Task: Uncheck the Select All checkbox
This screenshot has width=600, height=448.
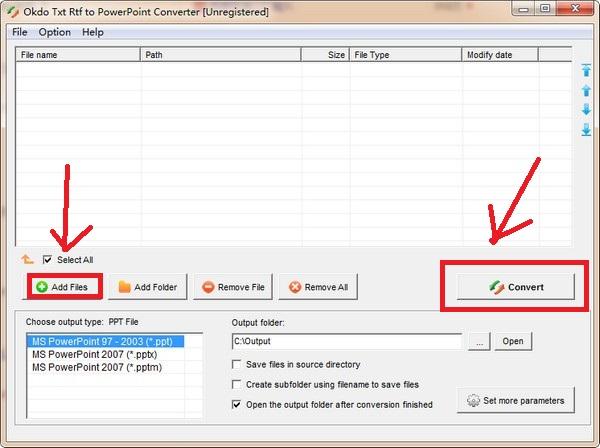Action: pos(47,260)
